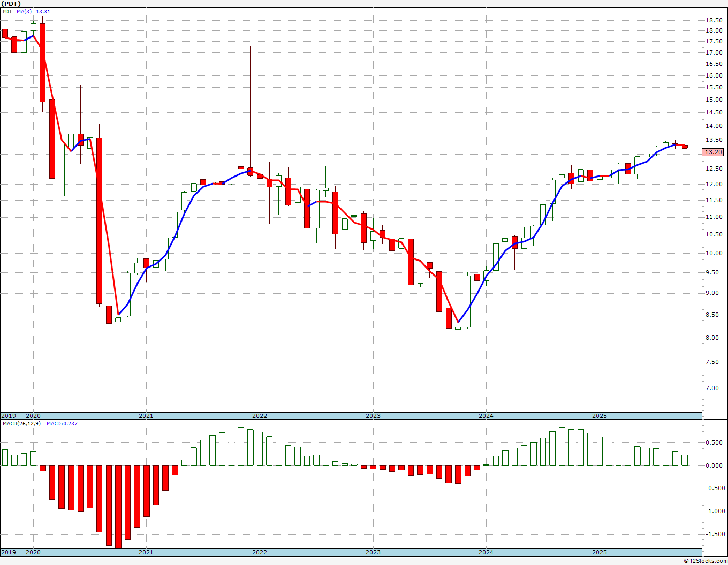Select the 8.00 price axis label
728x565 pixels.
713,338
